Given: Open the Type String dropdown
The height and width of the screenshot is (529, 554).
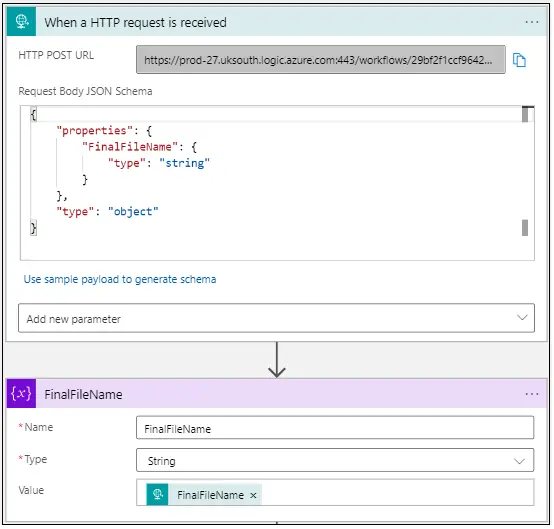Looking at the screenshot, I should [335, 460].
